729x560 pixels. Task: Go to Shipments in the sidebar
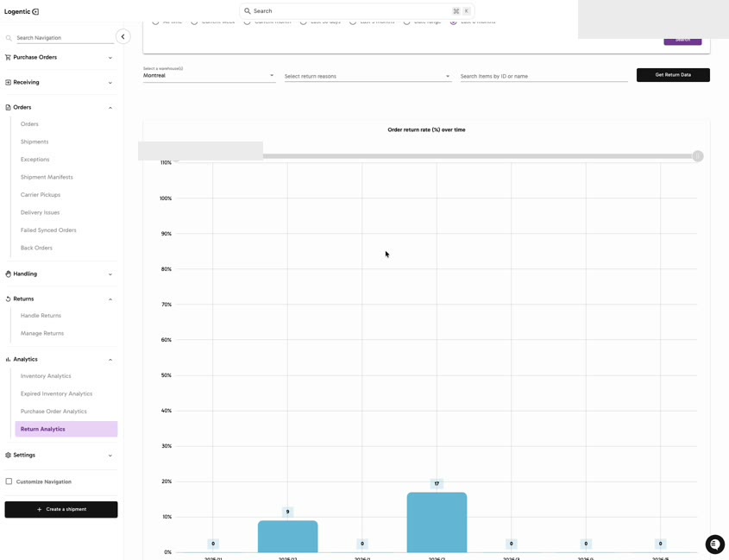35,142
